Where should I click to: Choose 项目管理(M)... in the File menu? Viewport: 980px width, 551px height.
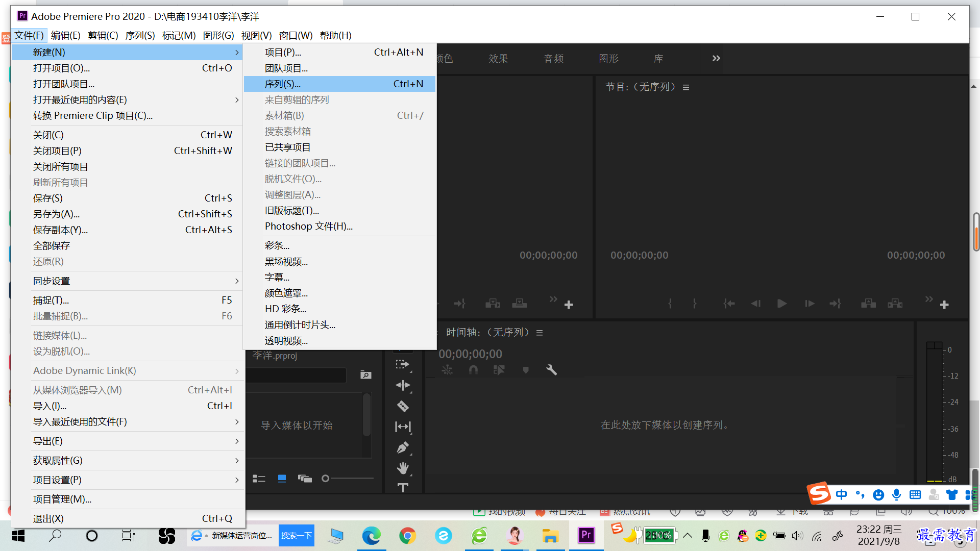click(128, 499)
